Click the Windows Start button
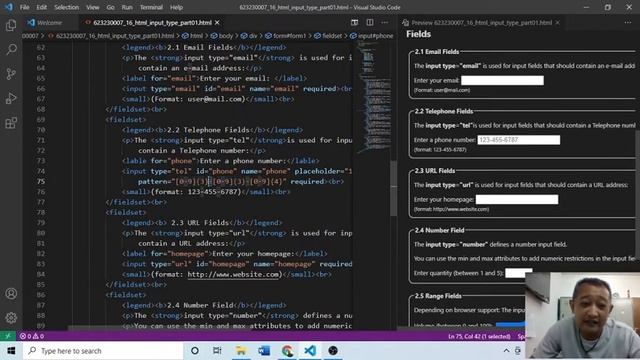This screenshot has width=640, height=360. pos(11,351)
